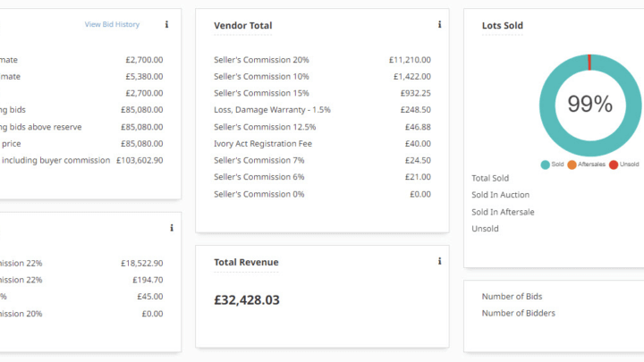
Task: Click the Total Sold row in Lots Sold
Action: click(x=489, y=179)
